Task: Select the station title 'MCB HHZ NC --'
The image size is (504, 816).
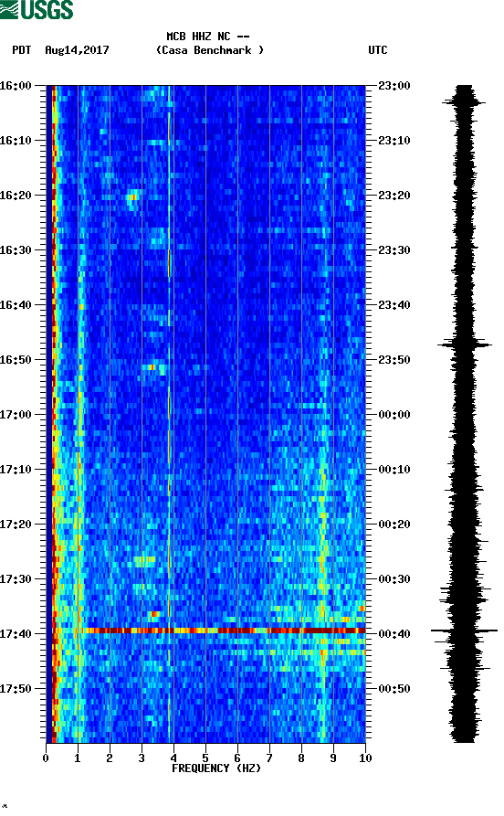Action: [x=208, y=37]
